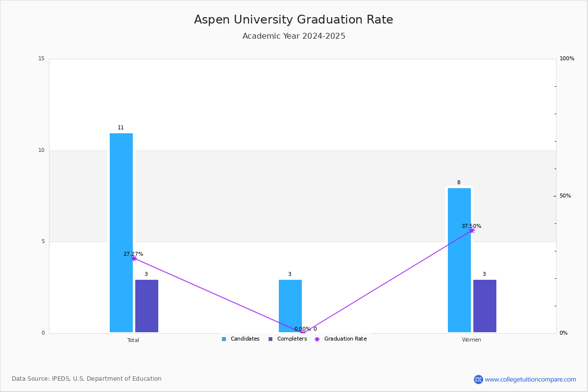The image size is (588, 392).
Task: Select the Women completers bar labeled 3
Action: click(x=485, y=306)
